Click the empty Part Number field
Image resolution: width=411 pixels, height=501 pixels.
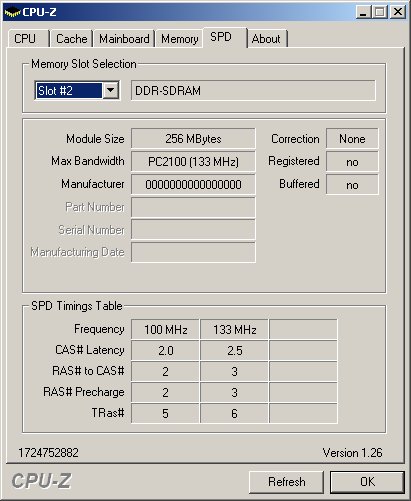click(193, 207)
